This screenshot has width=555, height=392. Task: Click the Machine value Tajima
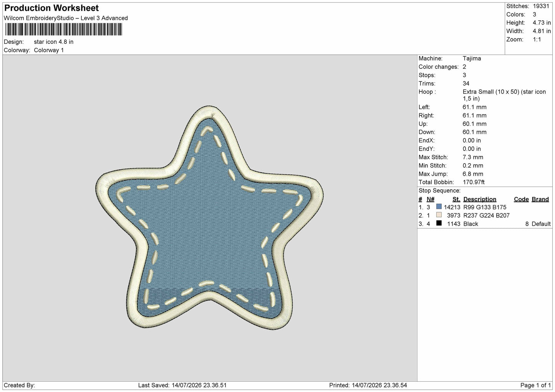[472, 58]
